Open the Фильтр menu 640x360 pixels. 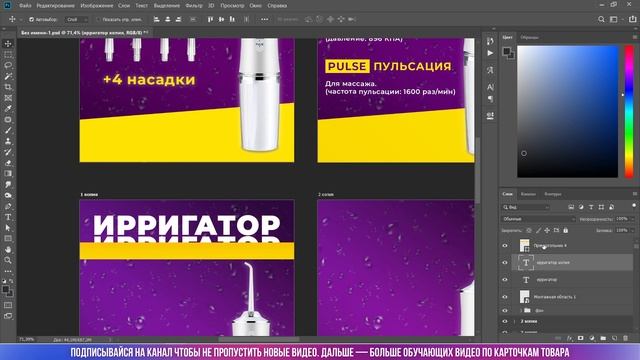click(194, 6)
